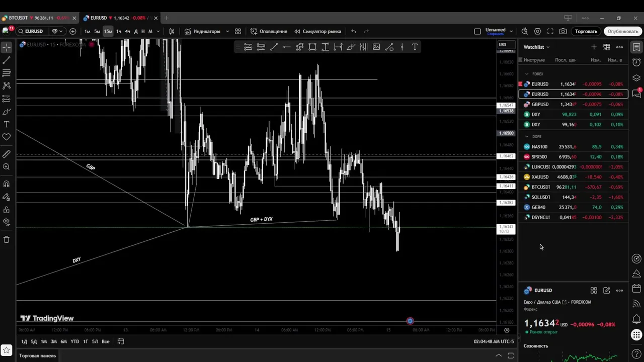Select the zoom in tool
Viewport: 644px width, 362px height.
(x=7, y=167)
